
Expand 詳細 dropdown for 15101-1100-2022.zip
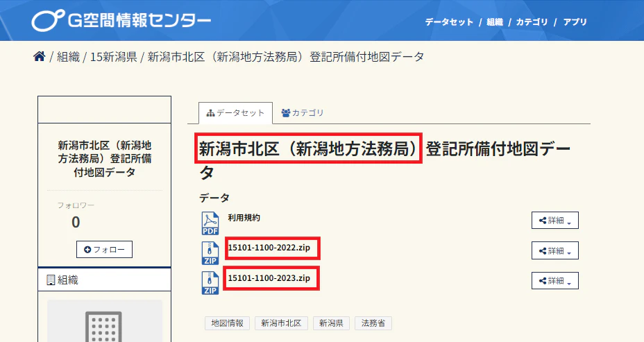pos(555,251)
